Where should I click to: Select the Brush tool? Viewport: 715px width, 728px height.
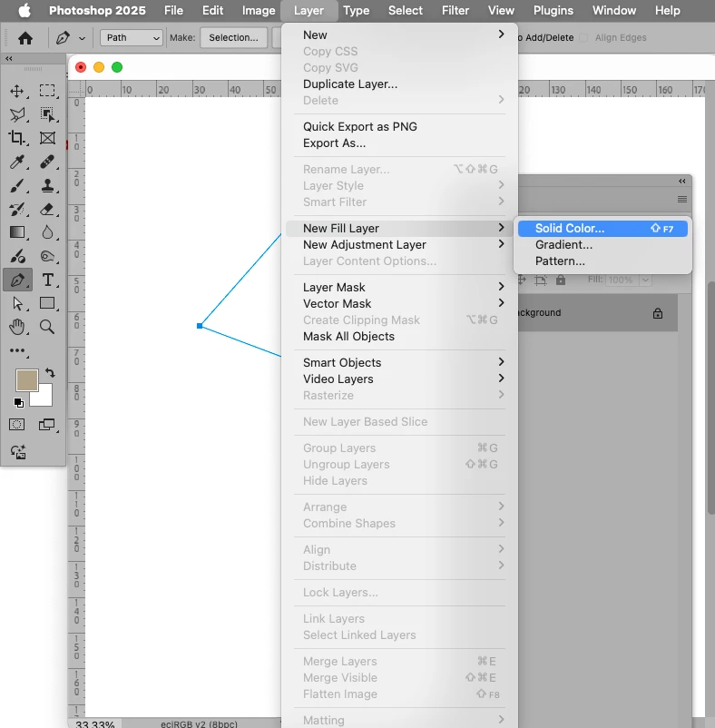coord(17,186)
